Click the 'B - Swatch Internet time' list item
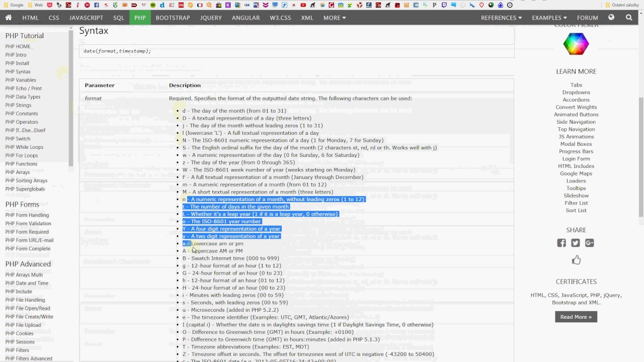 pyautogui.click(x=230, y=258)
